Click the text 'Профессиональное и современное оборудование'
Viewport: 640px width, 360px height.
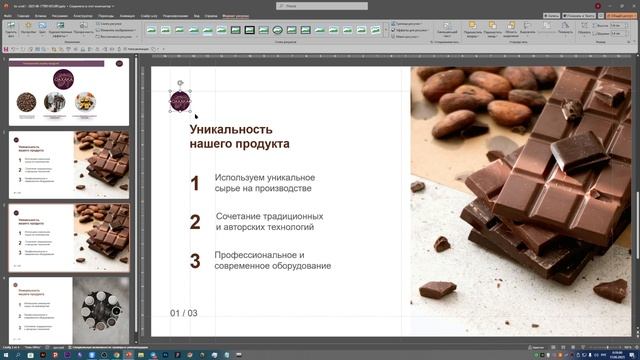pyautogui.click(x=273, y=260)
